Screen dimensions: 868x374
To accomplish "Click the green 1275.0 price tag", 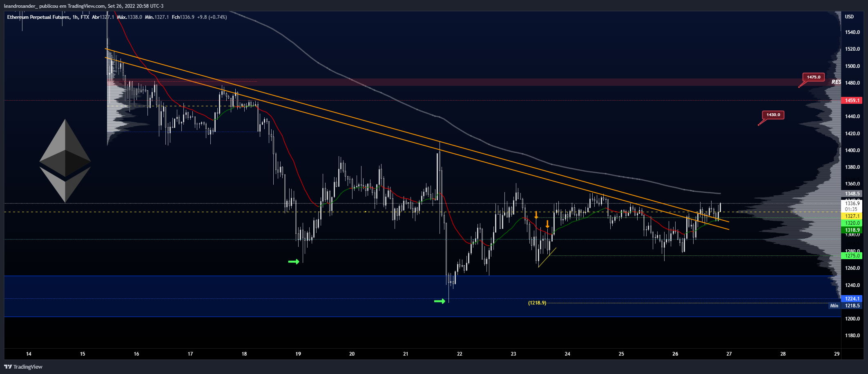I will tap(852, 256).
